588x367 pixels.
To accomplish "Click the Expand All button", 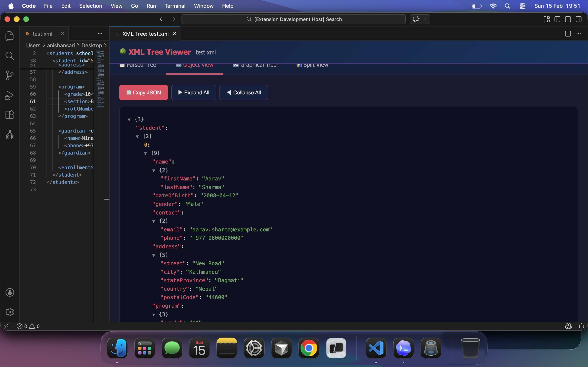I will (193, 93).
